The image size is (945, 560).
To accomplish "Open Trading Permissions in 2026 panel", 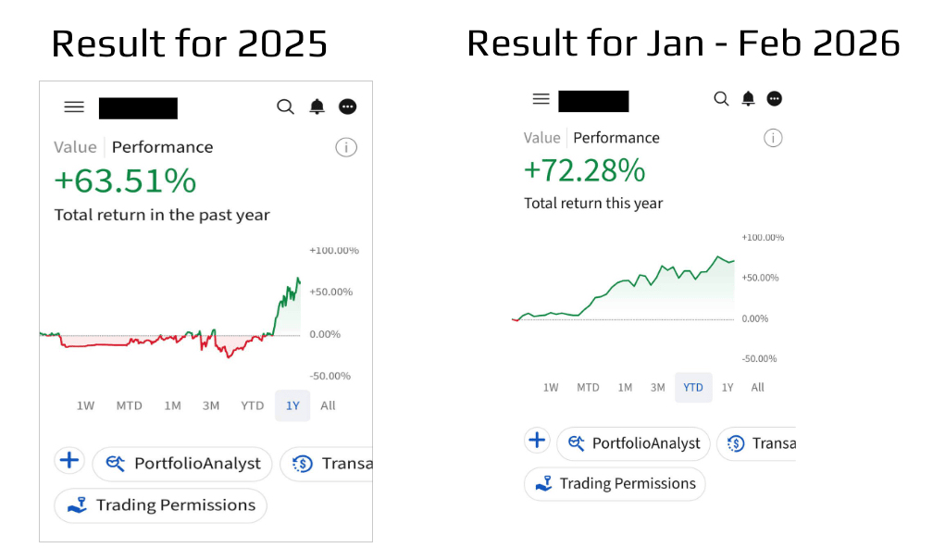I will tap(615, 484).
